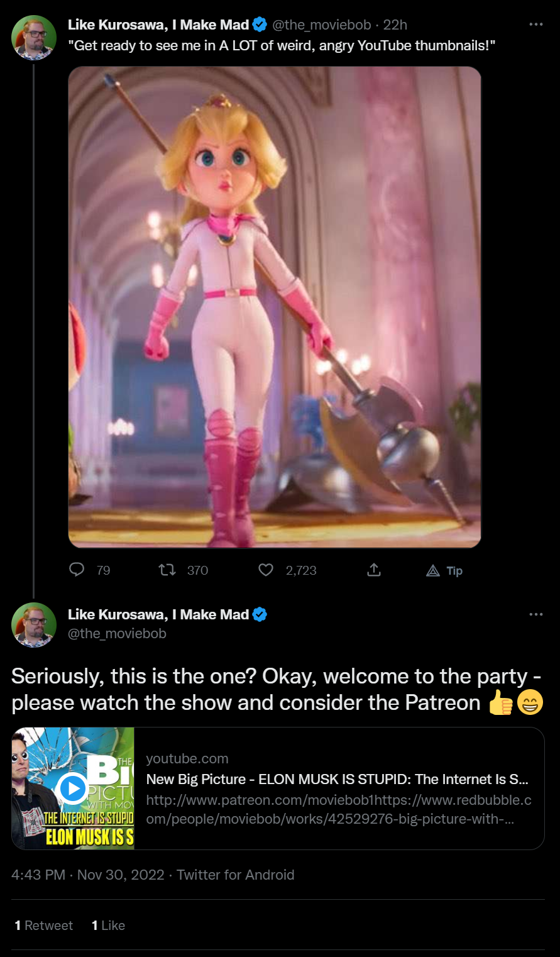
Task: Like the tweet with the heart icon
Action: pyautogui.click(x=266, y=570)
